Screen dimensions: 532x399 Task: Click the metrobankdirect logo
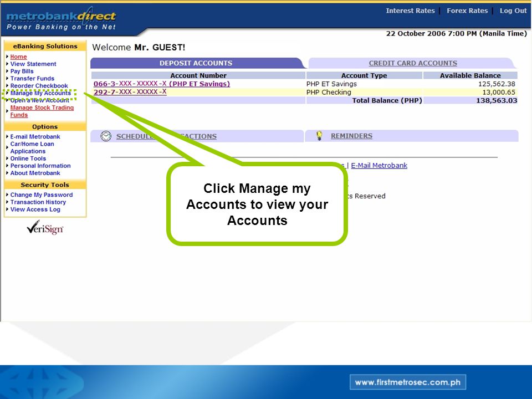click(x=61, y=18)
